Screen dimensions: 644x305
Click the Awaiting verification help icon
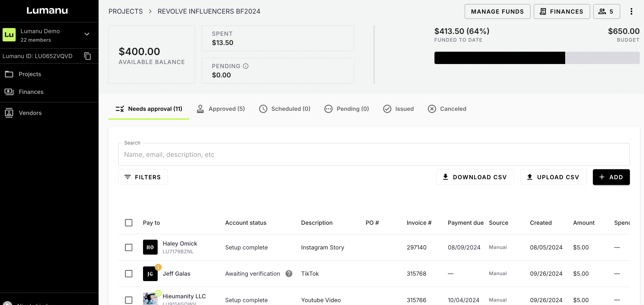coord(289,274)
